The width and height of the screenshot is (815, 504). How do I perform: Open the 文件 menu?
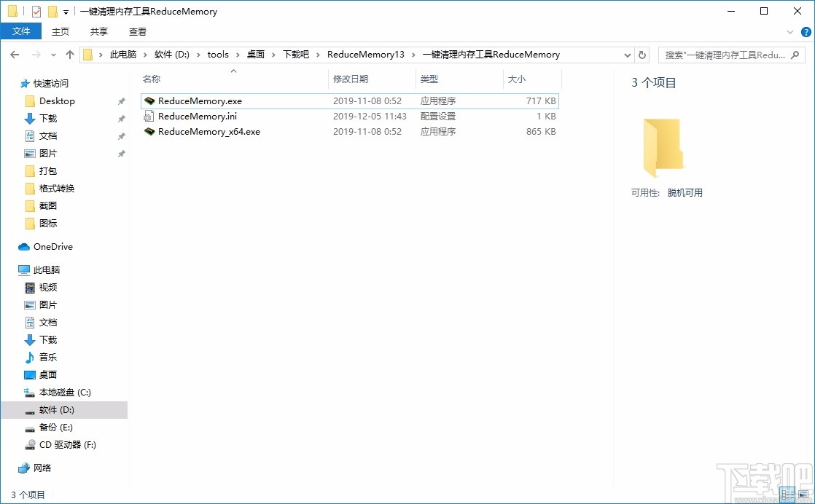(21, 31)
